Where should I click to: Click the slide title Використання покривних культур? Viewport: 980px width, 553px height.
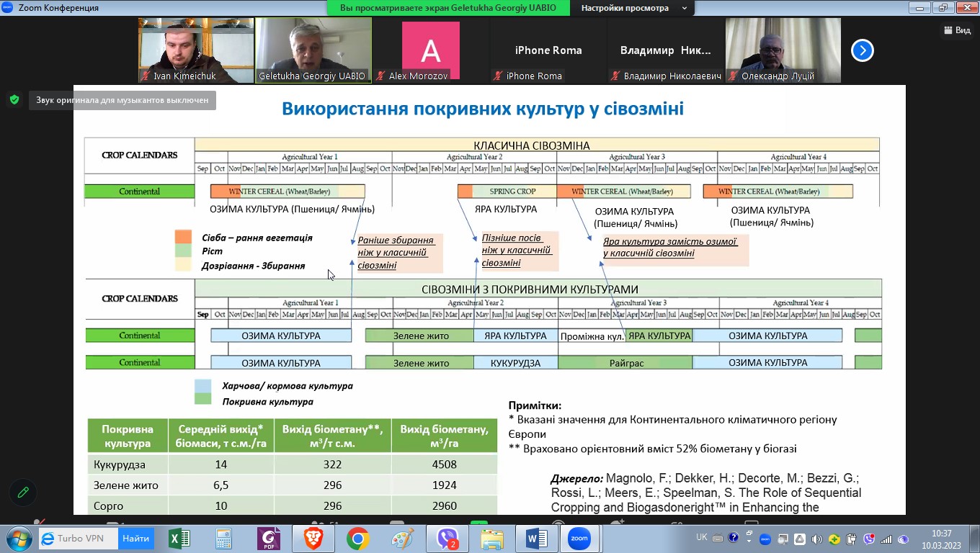[x=483, y=109]
